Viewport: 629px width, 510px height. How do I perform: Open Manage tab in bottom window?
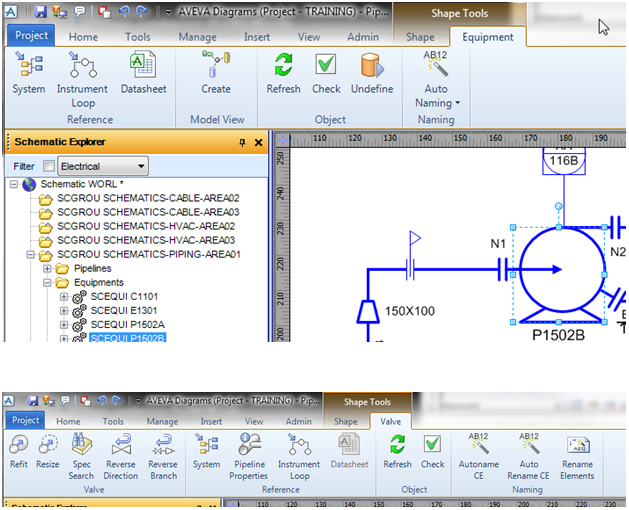click(x=162, y=421)
